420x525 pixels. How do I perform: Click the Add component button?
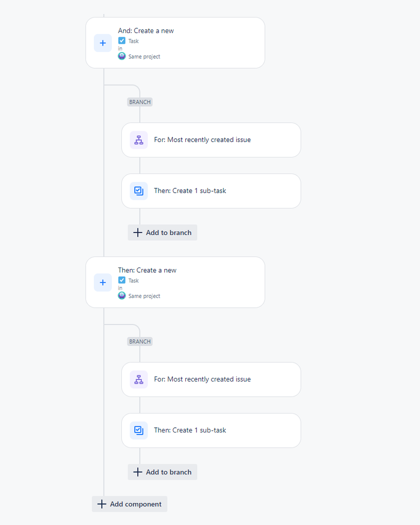click(x=129, y=504)
